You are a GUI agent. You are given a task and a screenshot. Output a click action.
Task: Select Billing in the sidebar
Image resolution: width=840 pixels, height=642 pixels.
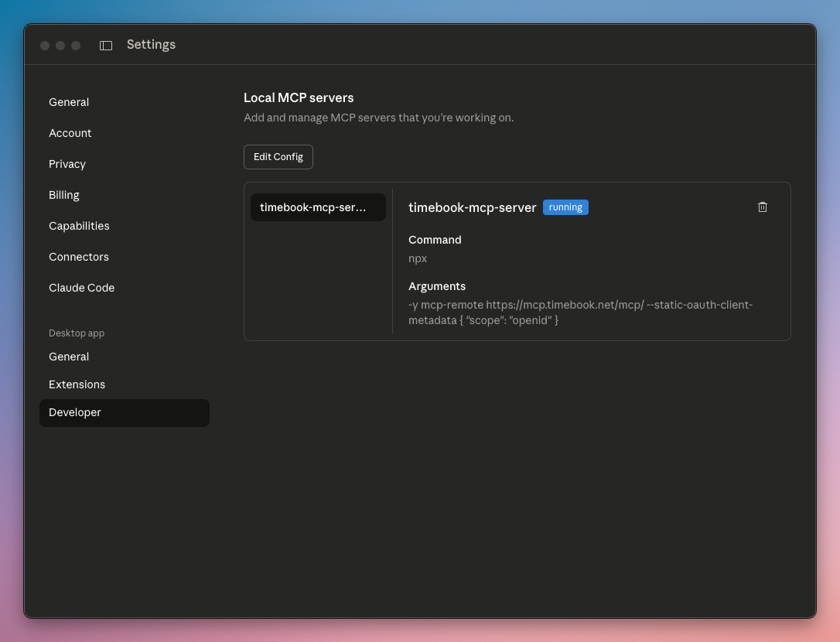[x=64, y=195]
